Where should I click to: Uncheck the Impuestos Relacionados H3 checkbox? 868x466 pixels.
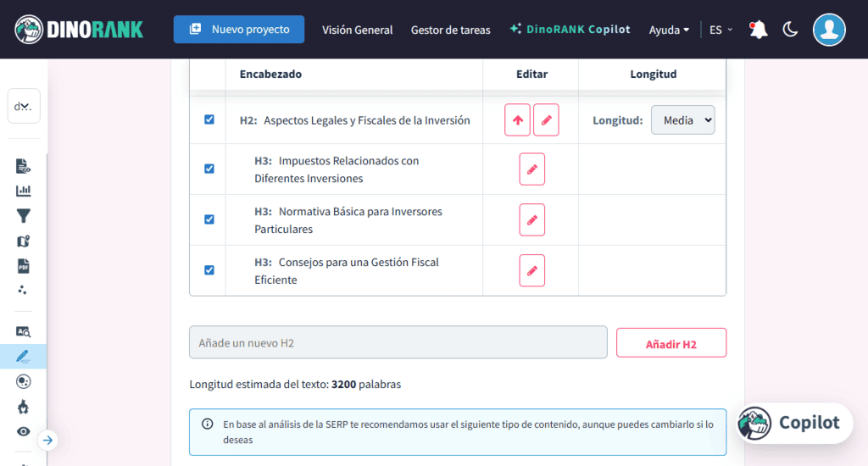click(x=209, y=169)
